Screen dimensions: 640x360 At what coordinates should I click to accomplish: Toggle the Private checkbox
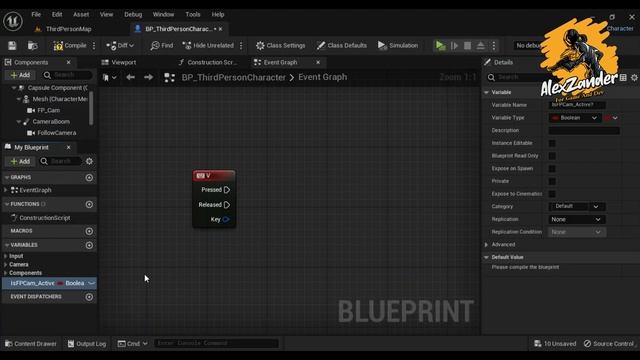tap(552, 181)
